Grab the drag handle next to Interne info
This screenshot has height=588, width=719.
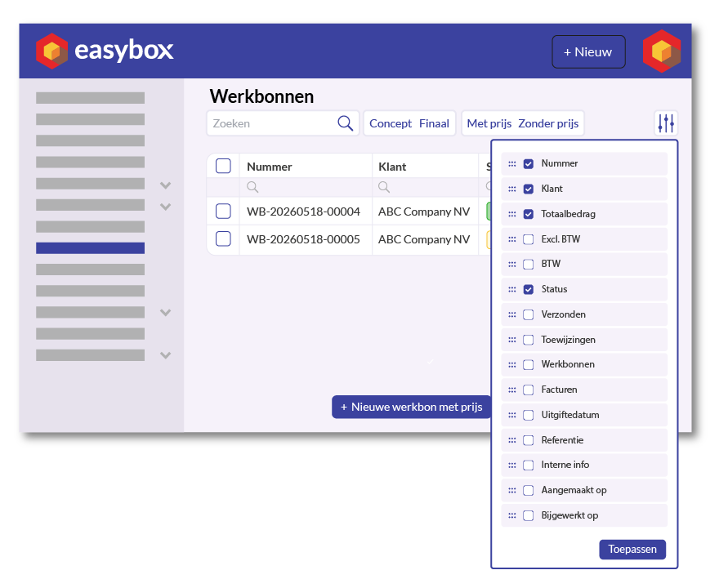pyautogui.click(x=512, y=465)
